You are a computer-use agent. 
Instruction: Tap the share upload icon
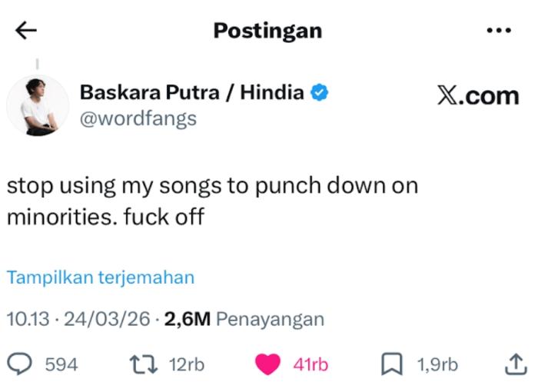click(x=514, y=364)
